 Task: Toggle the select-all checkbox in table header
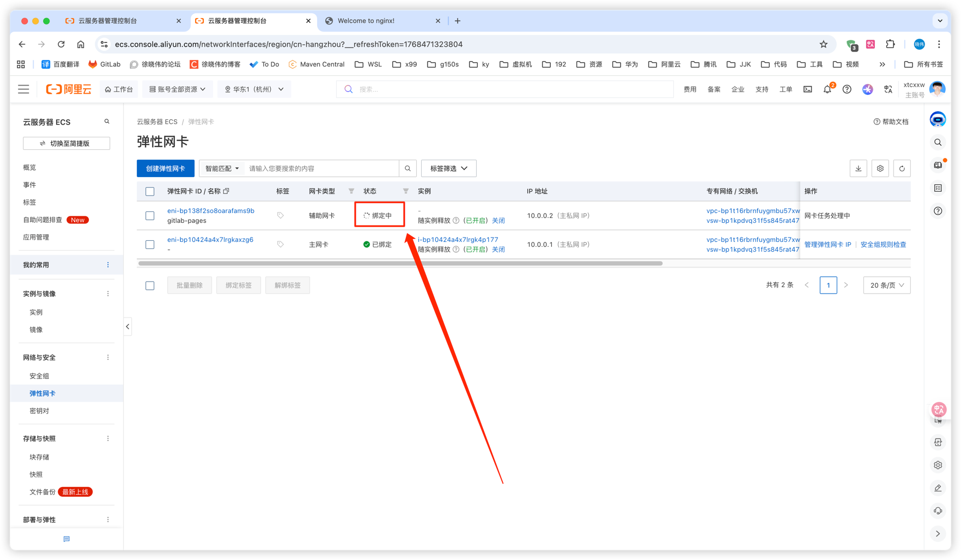click(150, 191)
